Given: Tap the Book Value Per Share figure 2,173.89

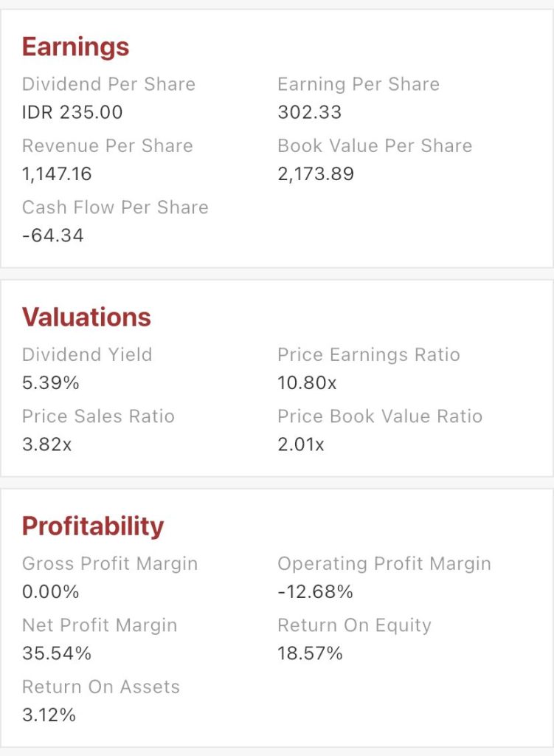Looking at the screenshot, I should pyautogui.click(x=315, y=174).
